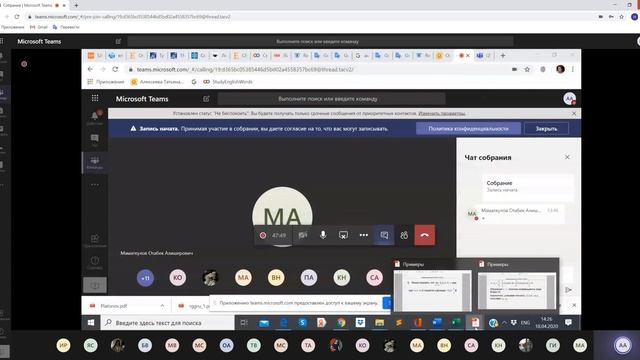Star the page in outer browser bar
The image size is (640, 360).
coord(622,17)
